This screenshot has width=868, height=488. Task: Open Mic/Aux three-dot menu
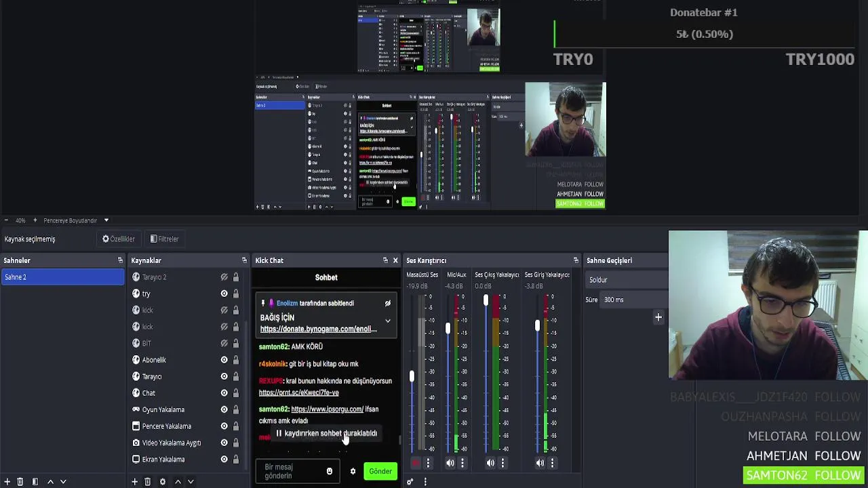(x=462, y=463)
